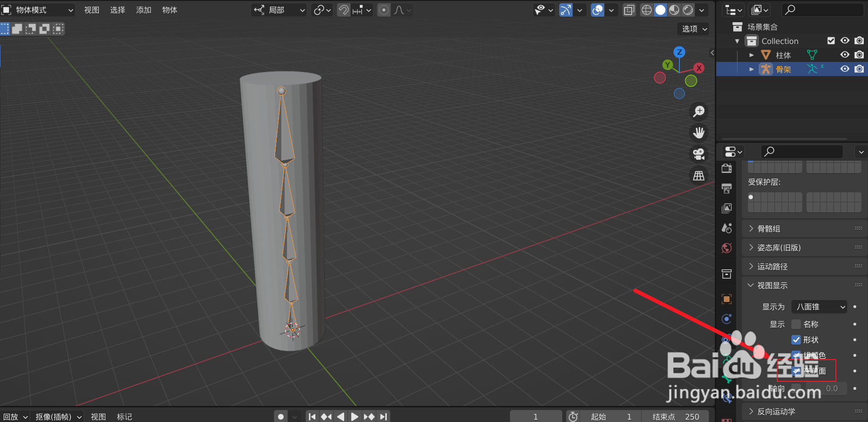Click the zoom view magnifier icon
Image resolution: width=868 pixels, height=422 pixels.
click(699, 112)
